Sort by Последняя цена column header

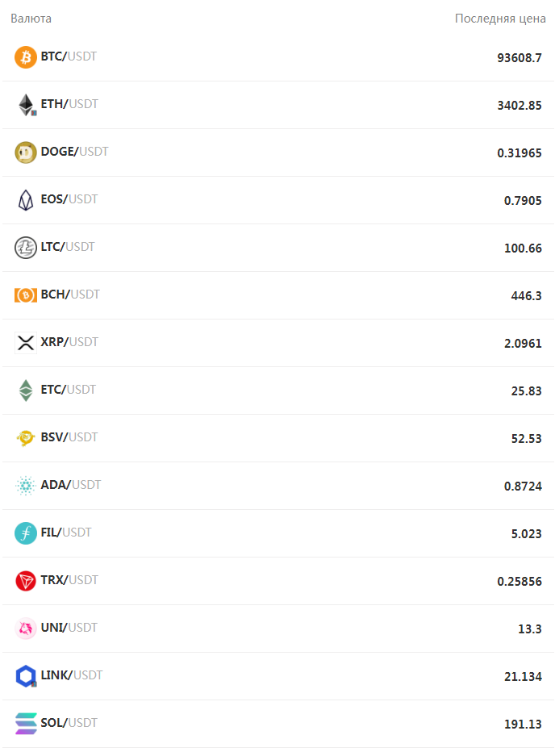pyautogui.click(x=500, y=19)
